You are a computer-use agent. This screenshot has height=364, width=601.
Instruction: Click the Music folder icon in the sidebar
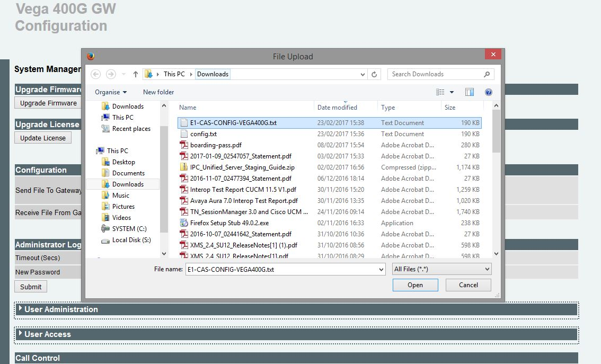click(x=105, y=195)
